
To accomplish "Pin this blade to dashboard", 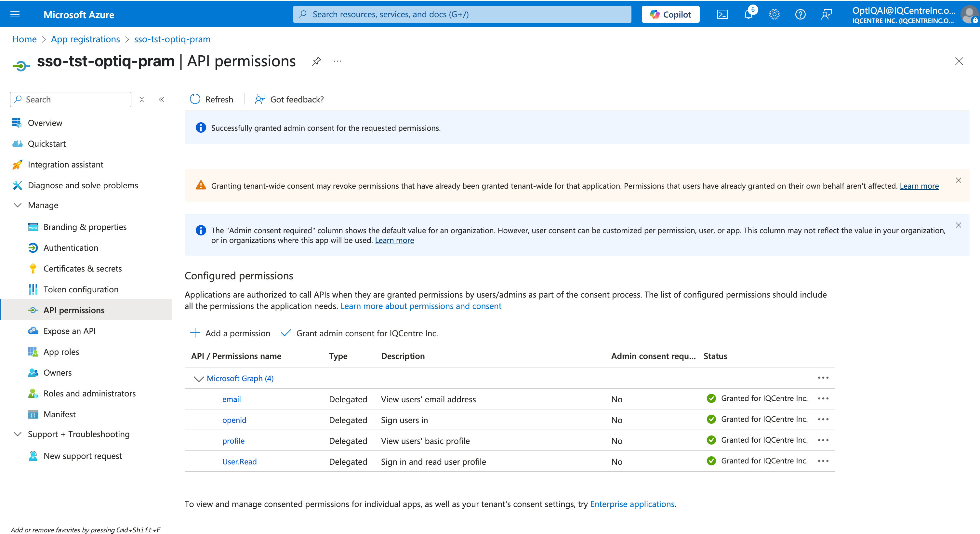I will 316,61.
